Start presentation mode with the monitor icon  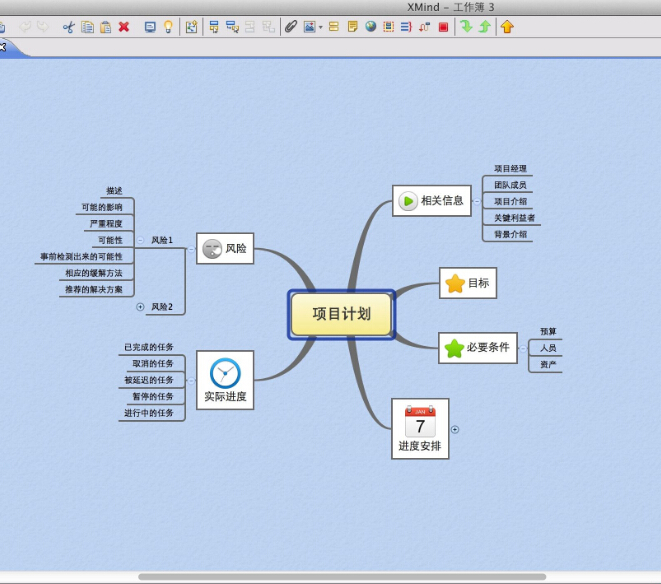coord(150,27)
